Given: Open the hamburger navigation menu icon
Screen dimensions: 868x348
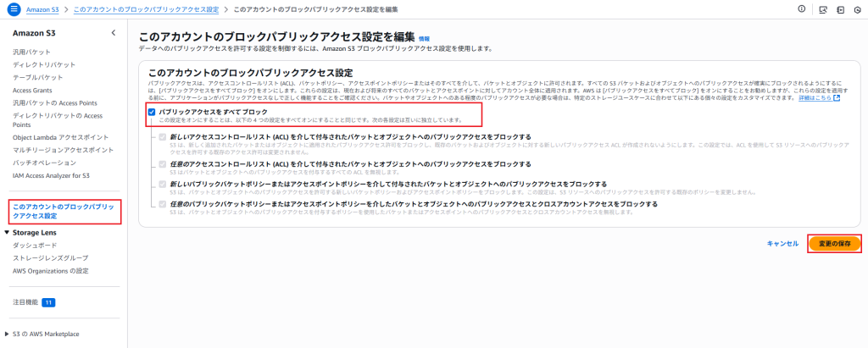Looking at the screenshot, I should pos(14,9).
